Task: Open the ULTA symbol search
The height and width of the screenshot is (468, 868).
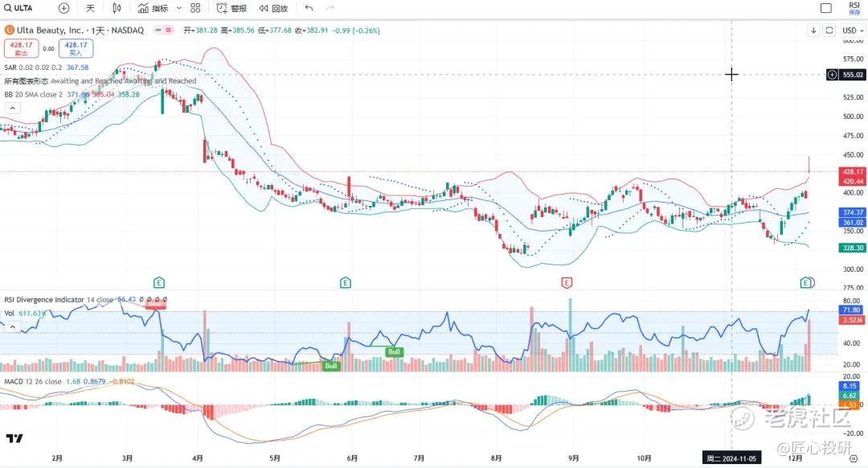Action: 18,8
